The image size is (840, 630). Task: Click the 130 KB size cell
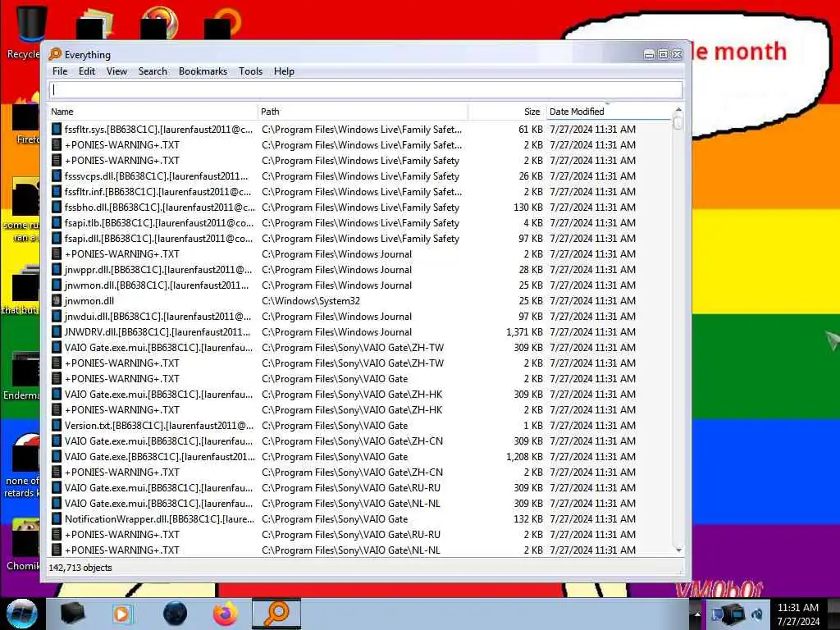pyautogui.click(x=527, y=207)
